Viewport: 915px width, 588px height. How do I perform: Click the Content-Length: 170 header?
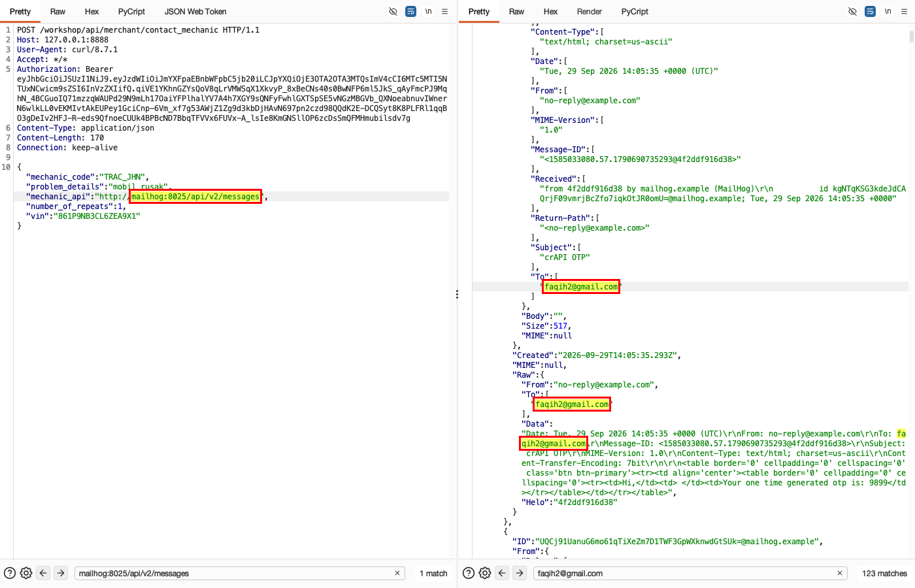pos(60,138)
